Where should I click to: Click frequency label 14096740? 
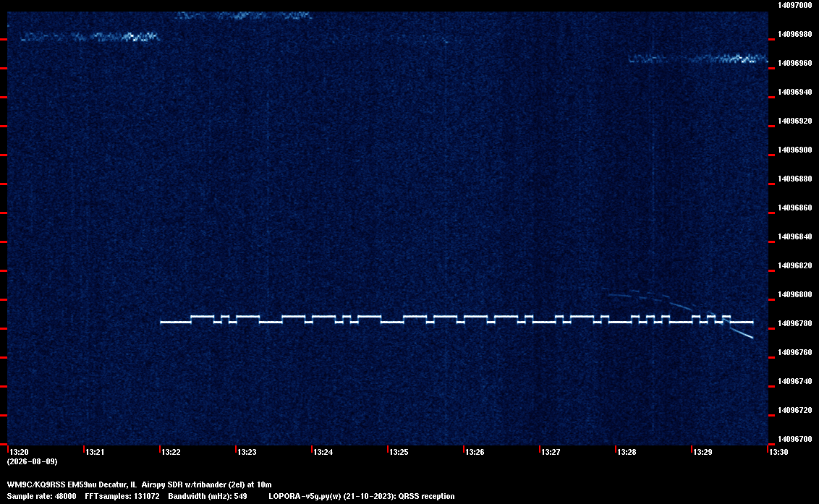tap(795, 382)
